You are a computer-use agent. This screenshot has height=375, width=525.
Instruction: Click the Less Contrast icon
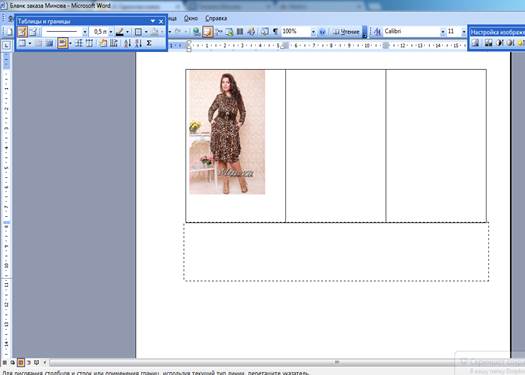click(x=510, y=43)
